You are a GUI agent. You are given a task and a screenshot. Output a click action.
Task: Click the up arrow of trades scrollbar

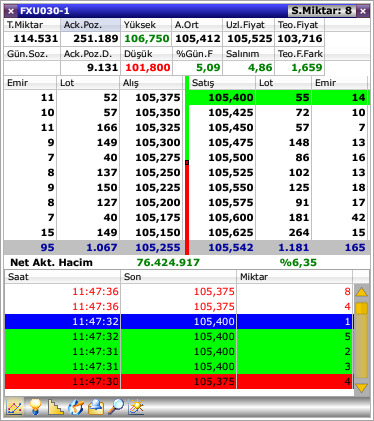pos(362,293)
